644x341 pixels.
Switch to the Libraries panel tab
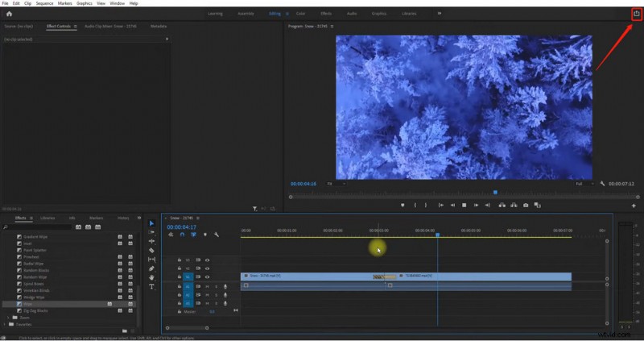(x=47, y=218)
